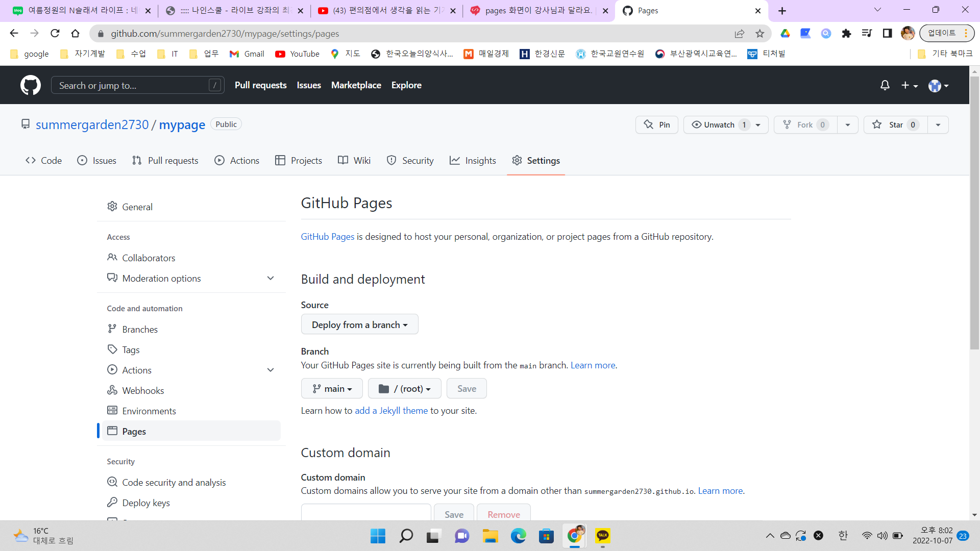Open Microsoft Store from taskbar
This screenshot has width=980, height=551.
coord(546,536)
